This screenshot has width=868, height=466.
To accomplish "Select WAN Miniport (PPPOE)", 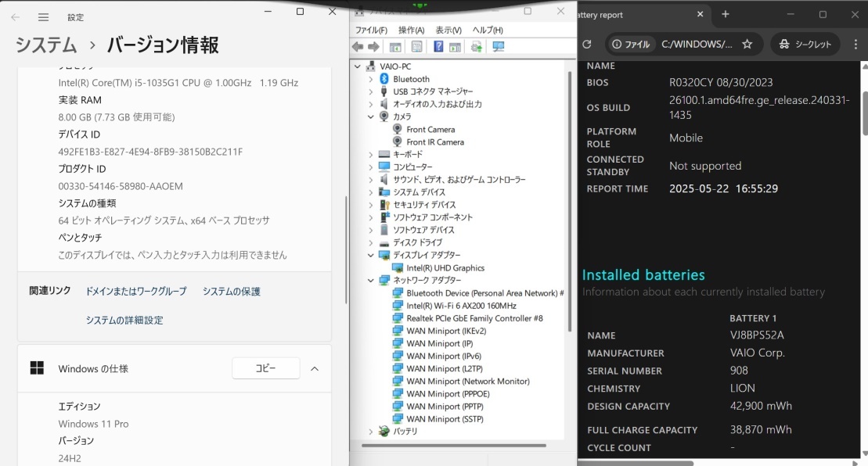I will coord(448,394).
